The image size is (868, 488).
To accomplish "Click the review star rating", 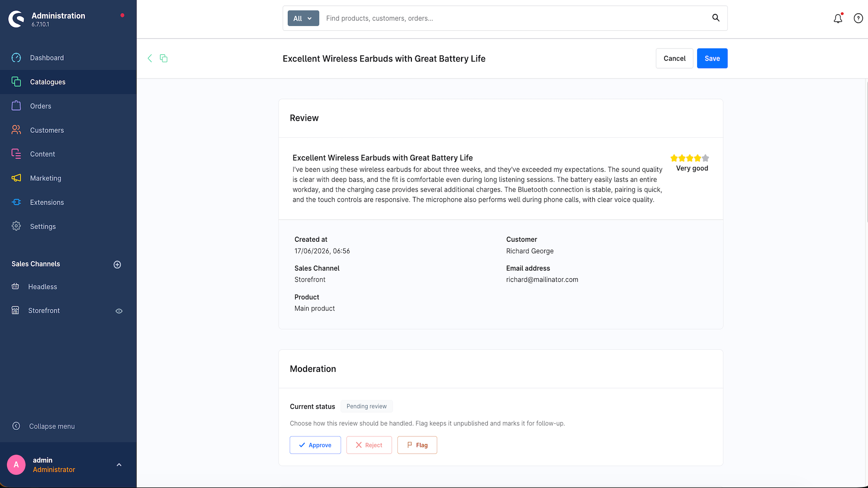I will [x=690, y=158].
